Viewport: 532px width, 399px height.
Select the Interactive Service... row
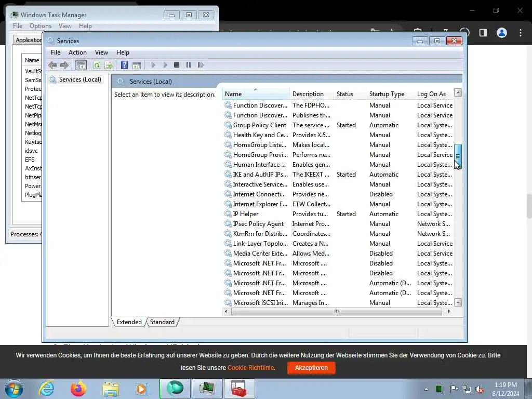[338, 184]
